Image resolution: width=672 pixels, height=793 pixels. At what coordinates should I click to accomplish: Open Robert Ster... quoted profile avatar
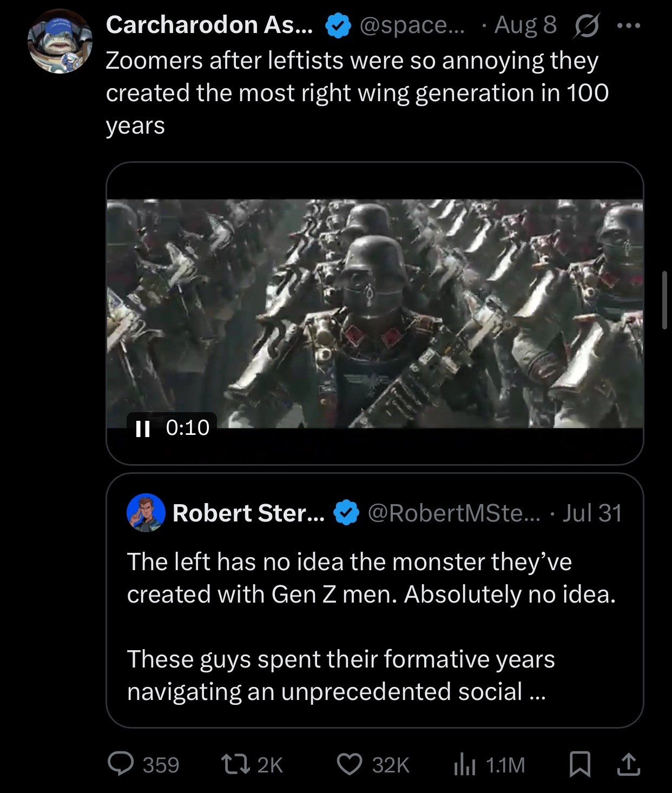pos(146,513)
